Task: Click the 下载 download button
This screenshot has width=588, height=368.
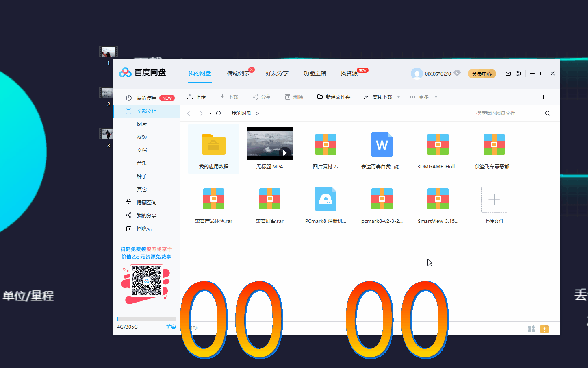Action: [229, 97]
